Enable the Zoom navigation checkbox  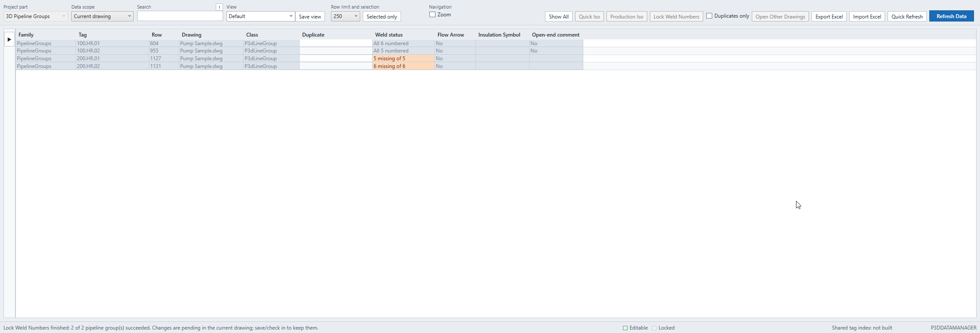(x=432, y=15)
